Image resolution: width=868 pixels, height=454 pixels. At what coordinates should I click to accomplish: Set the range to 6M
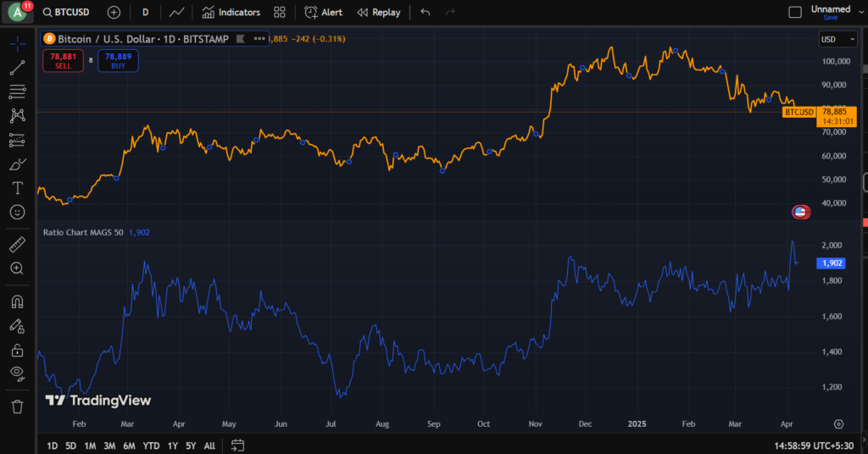(129, 446)
